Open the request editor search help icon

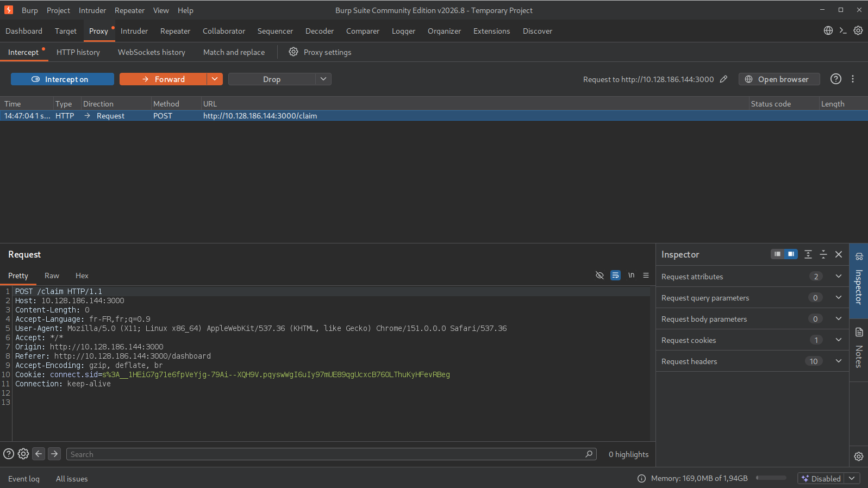[x=9, y=454]
